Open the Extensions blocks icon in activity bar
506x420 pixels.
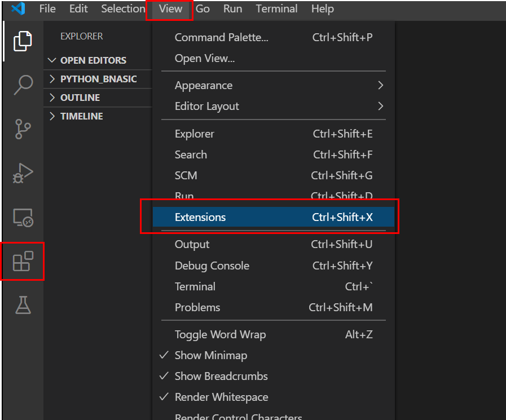[x=23, y=261]
